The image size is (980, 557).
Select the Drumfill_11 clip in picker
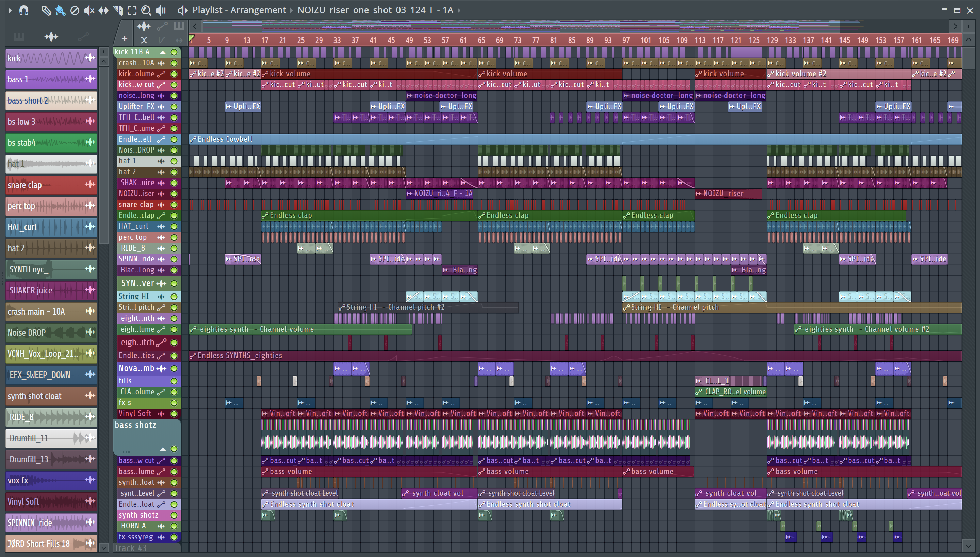click(51, 438)
